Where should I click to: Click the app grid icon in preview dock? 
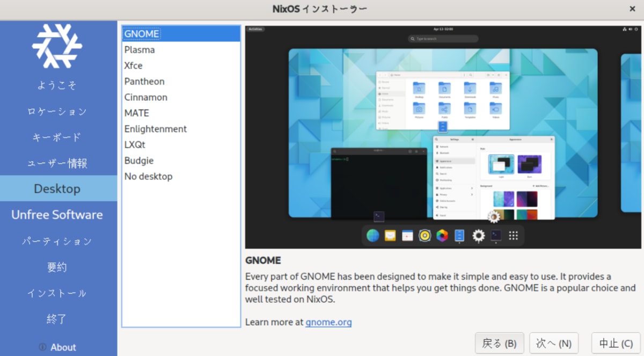513,235
